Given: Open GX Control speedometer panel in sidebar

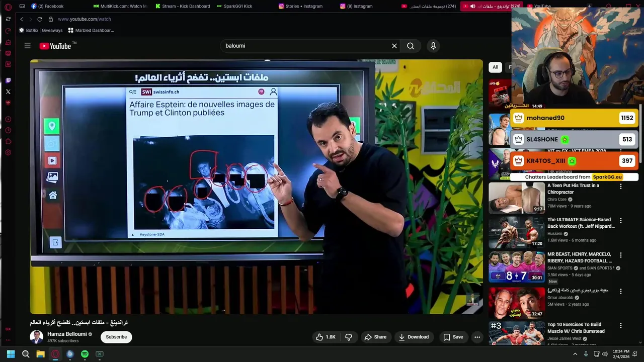Looking at the screenshot, I should 8,31.
